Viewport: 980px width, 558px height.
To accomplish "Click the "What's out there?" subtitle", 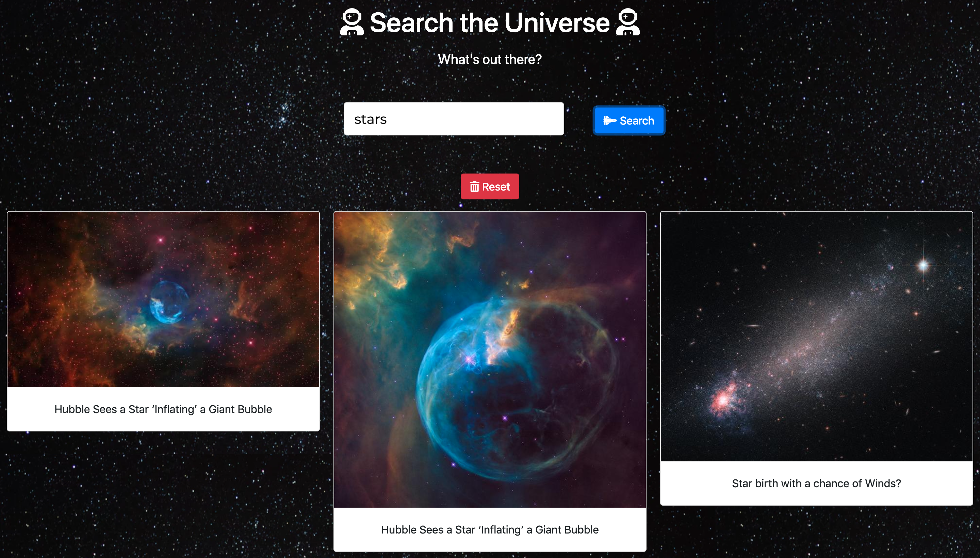I will (x=489, y=60).
